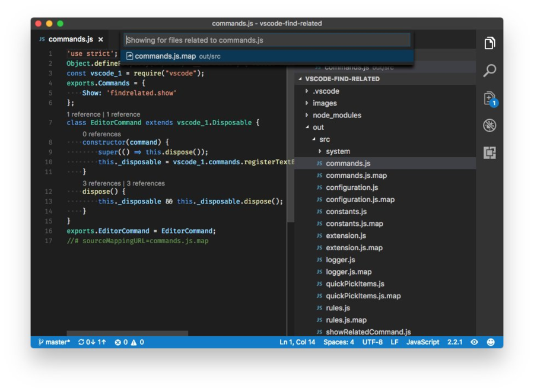
Task: Open Source Control view with badge
Action: 490,98
